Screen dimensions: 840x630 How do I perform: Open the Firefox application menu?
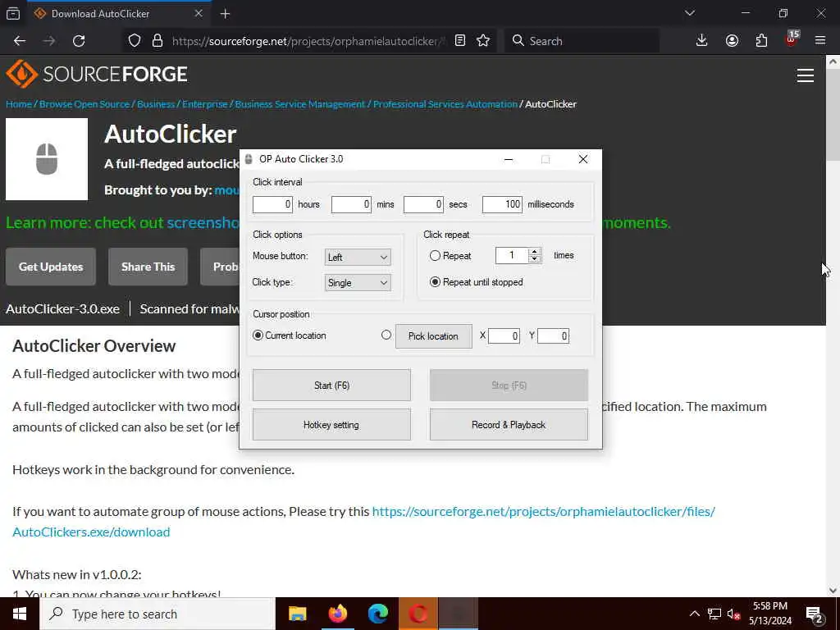[820, 41]
